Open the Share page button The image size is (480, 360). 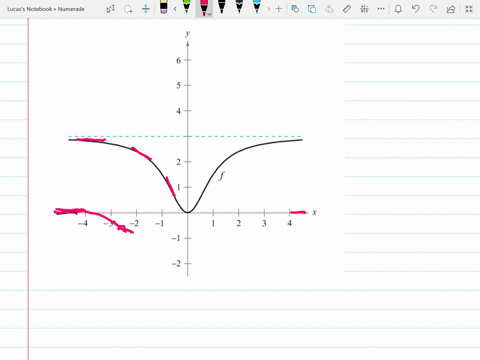[451, 9]
